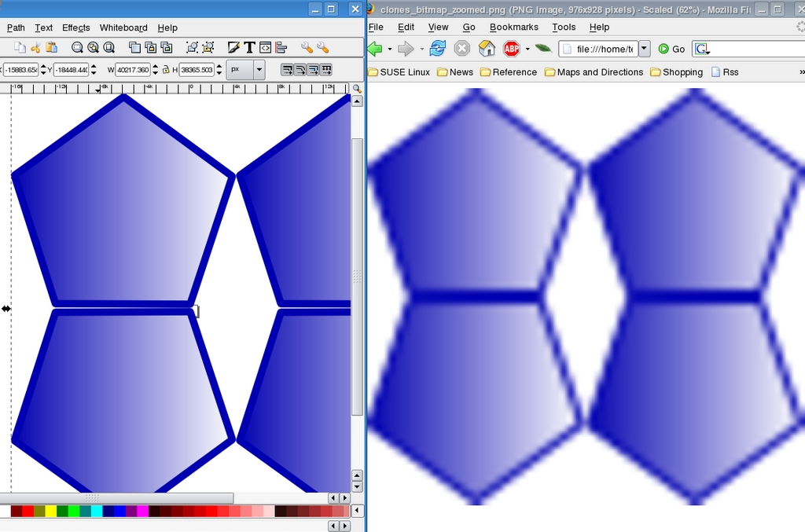Pick the yellow color swatch in palette
Viewport: 805px width, 532px height.
pyautogui.click(x=50, y=512)
